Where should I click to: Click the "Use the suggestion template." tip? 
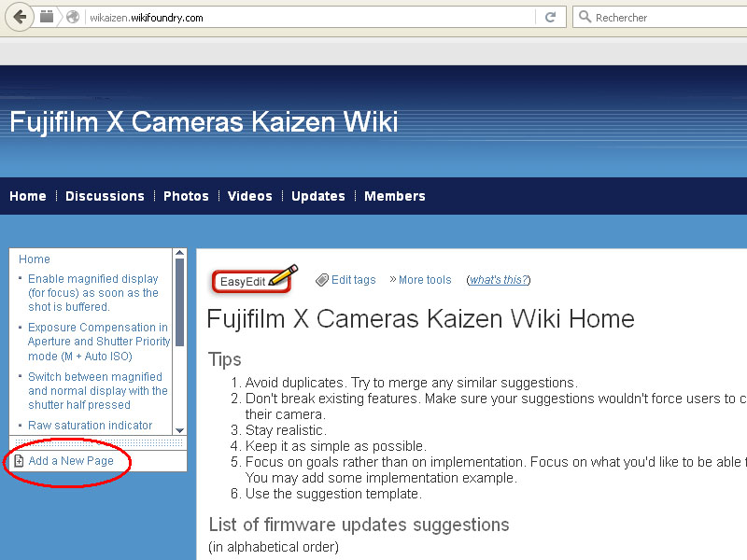[333, 494]
